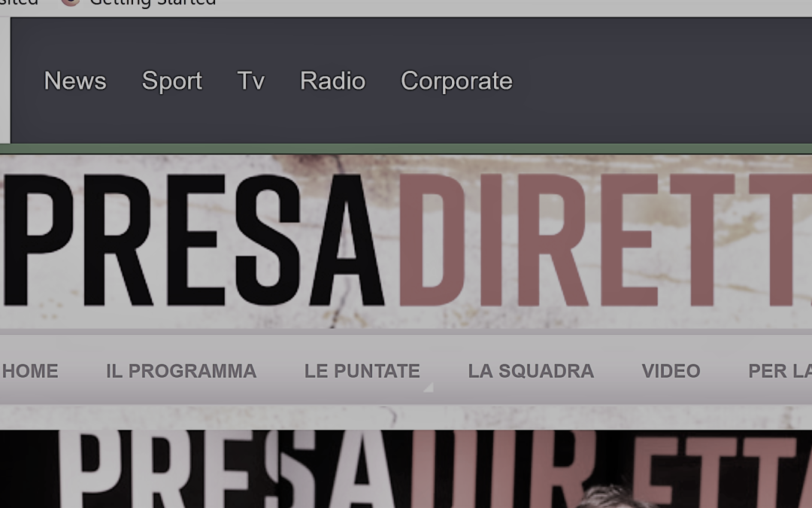Select the HOME menu item

pos(30,371)
